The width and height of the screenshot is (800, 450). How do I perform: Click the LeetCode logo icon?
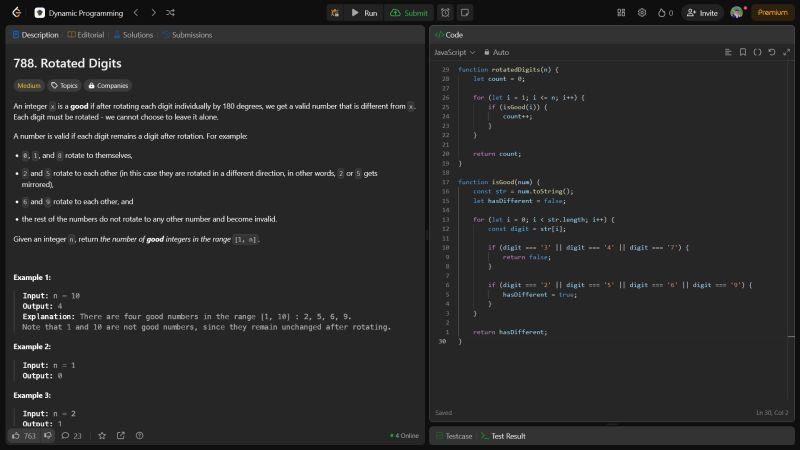(15, 13)
